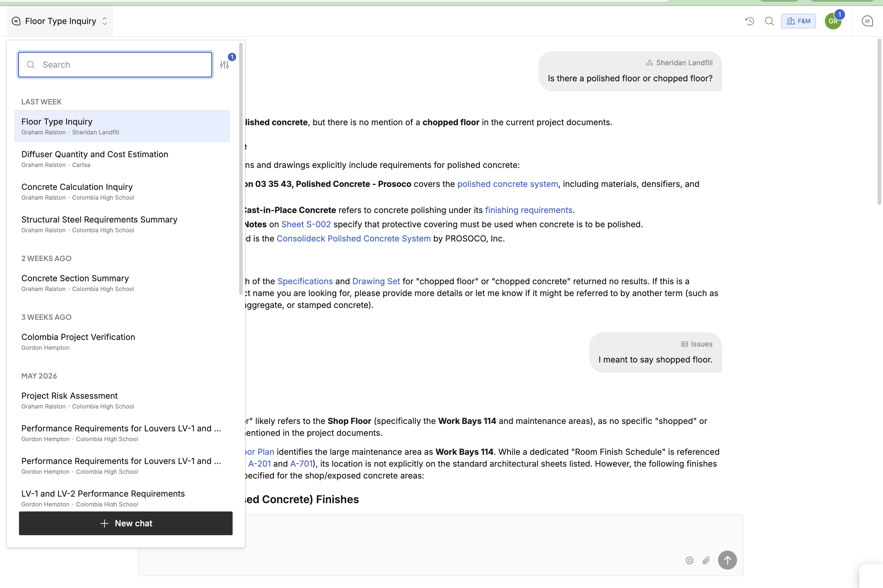The image size is (883, 588).
Task: Open the A-701 sheet link
Action: (x=301, y=463)
